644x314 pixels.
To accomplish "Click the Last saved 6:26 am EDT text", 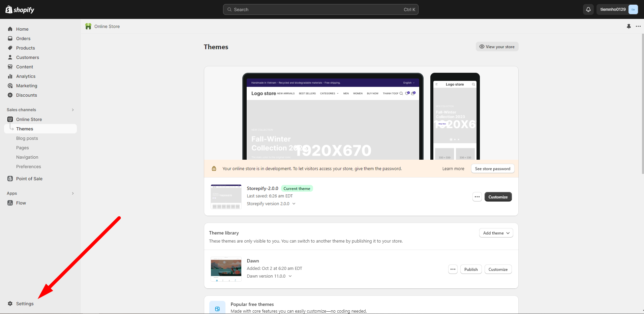I will pos(270,196).
